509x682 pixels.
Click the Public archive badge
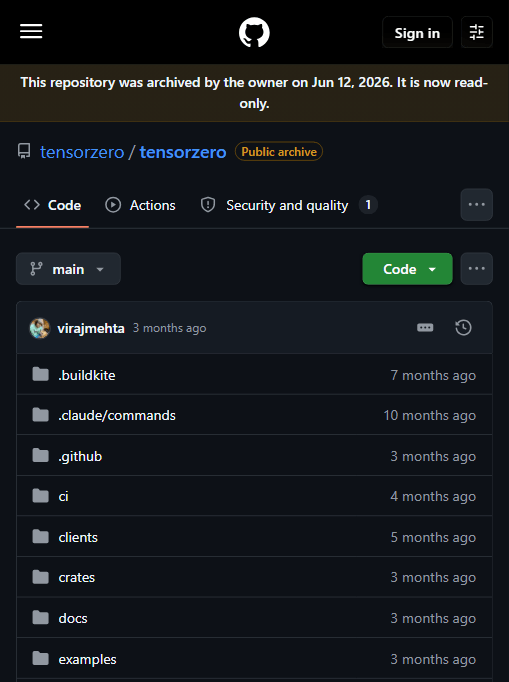click(279, 151)
